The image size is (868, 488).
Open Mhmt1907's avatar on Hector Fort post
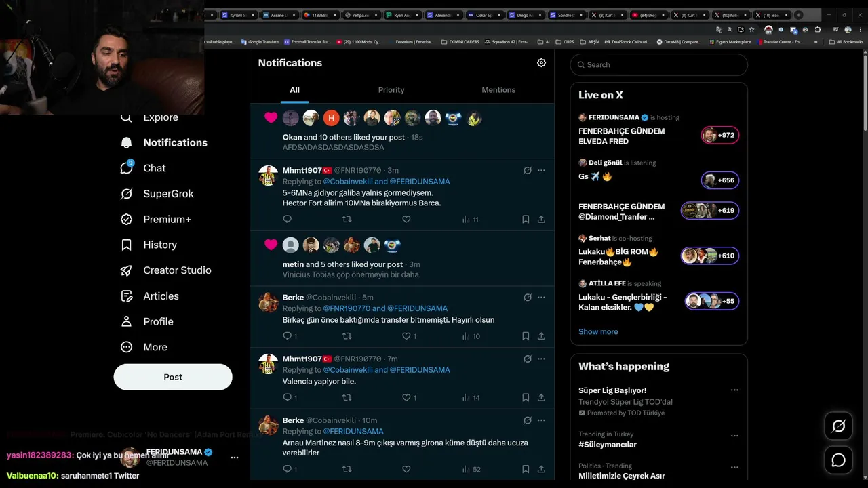(269, 176)
